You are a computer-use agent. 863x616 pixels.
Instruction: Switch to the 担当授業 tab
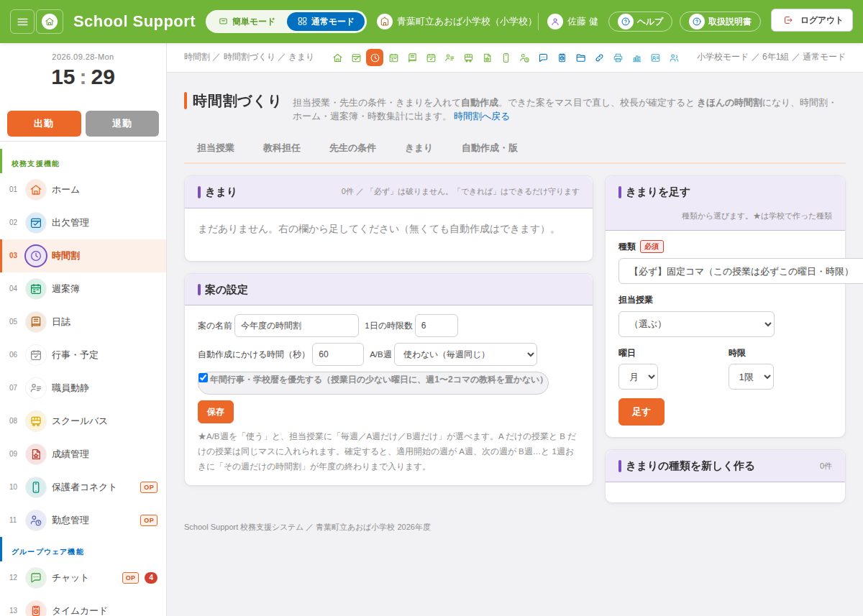tap(216, 148)
